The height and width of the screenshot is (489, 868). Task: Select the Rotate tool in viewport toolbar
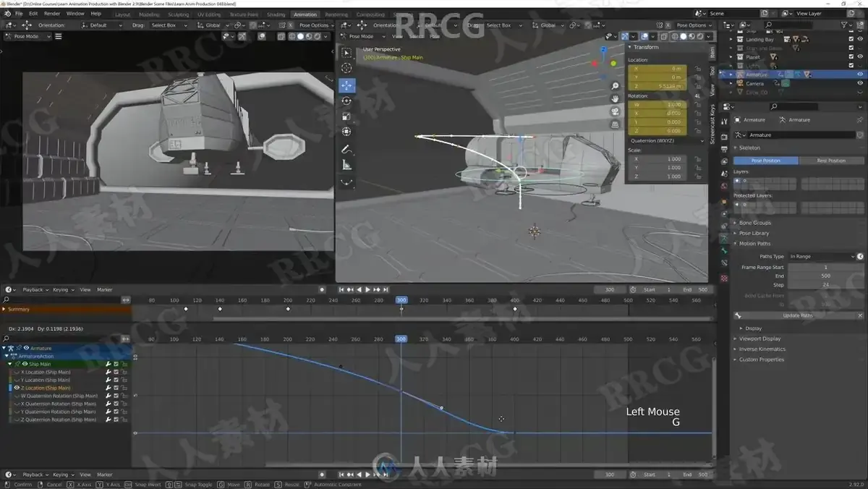pos(346,101)
